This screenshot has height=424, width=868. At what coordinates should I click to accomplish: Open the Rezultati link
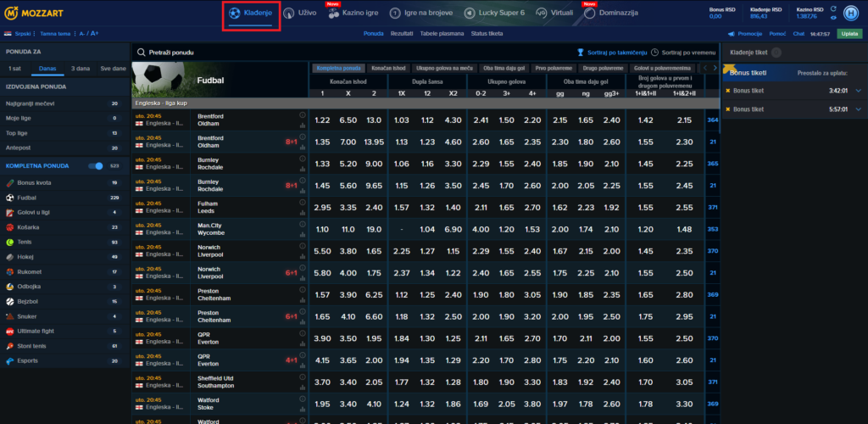[x=401, y=34]
